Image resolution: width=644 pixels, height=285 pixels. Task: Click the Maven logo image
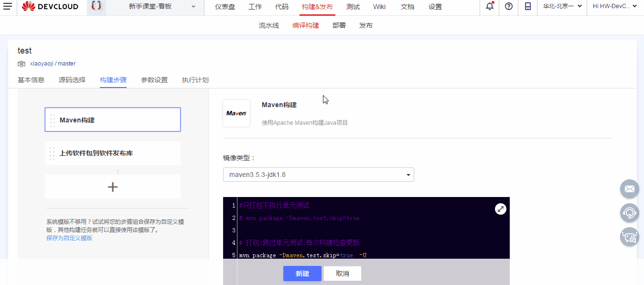[x=236, y=113]
